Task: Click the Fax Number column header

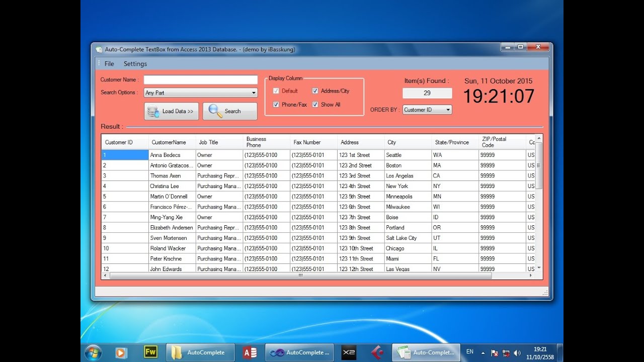Action: click(x=314, y=142)
